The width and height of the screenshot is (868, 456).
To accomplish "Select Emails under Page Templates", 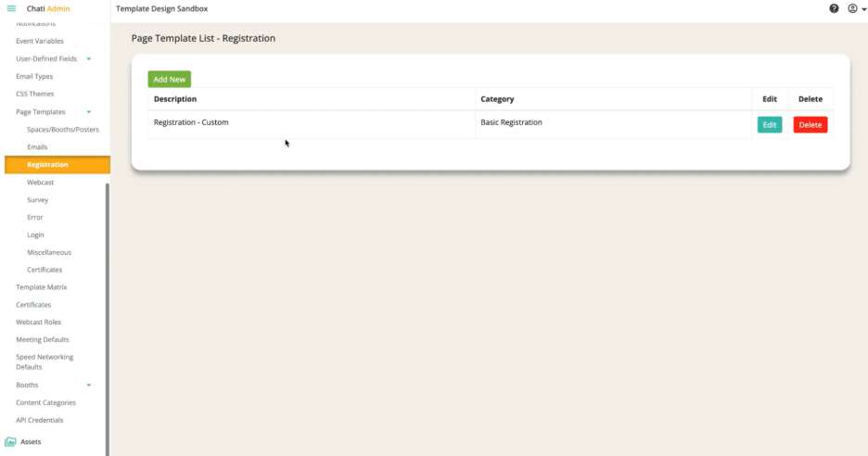I will 37,146.
